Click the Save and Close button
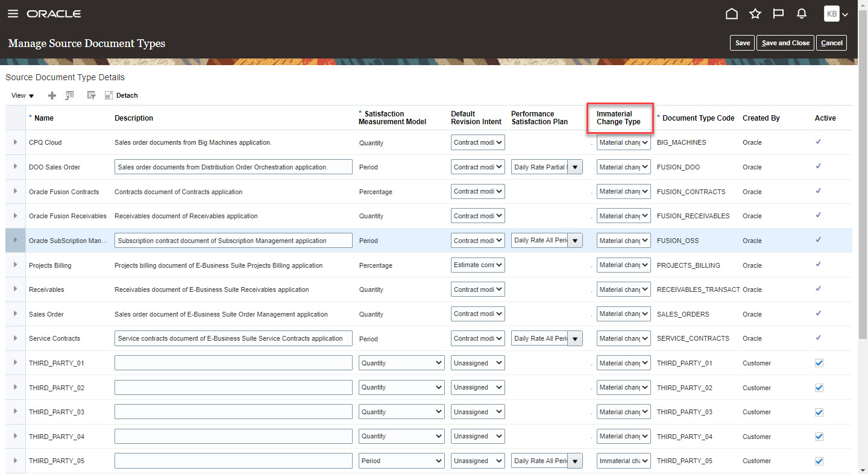This screenshot has height=474, width=868. tap(785, 43)
